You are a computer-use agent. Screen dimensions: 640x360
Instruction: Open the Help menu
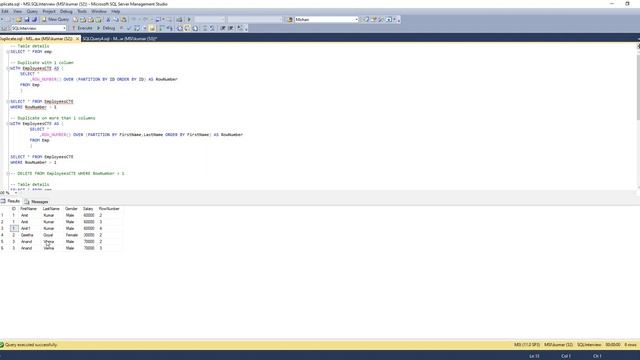pos(116,11)
